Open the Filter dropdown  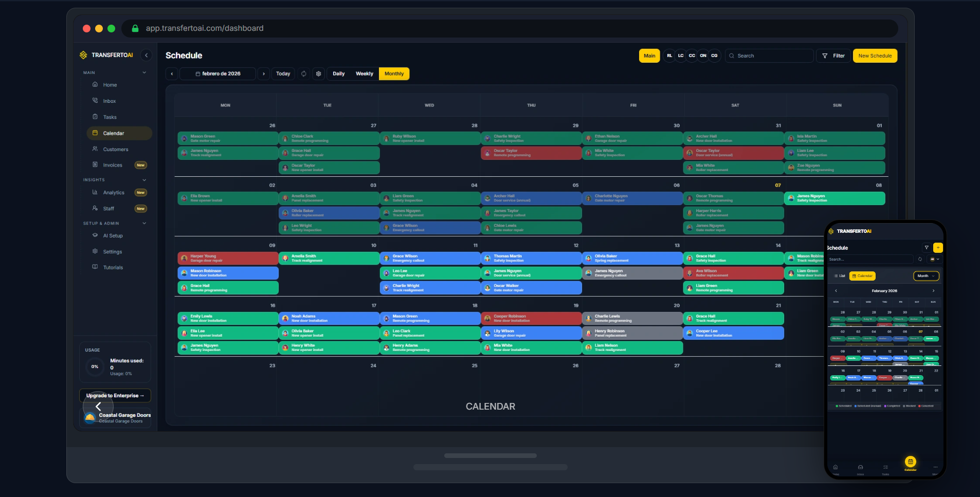click(x=833, y=56)
